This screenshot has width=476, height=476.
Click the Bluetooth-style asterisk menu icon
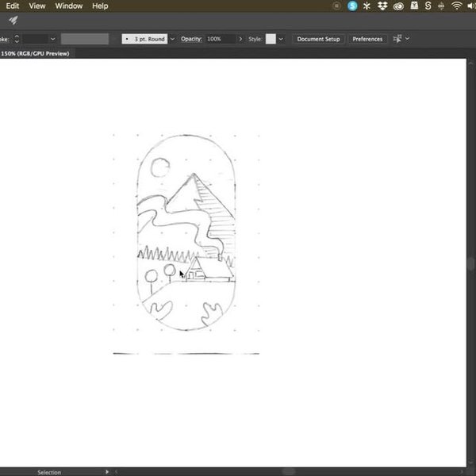point(367,6)
